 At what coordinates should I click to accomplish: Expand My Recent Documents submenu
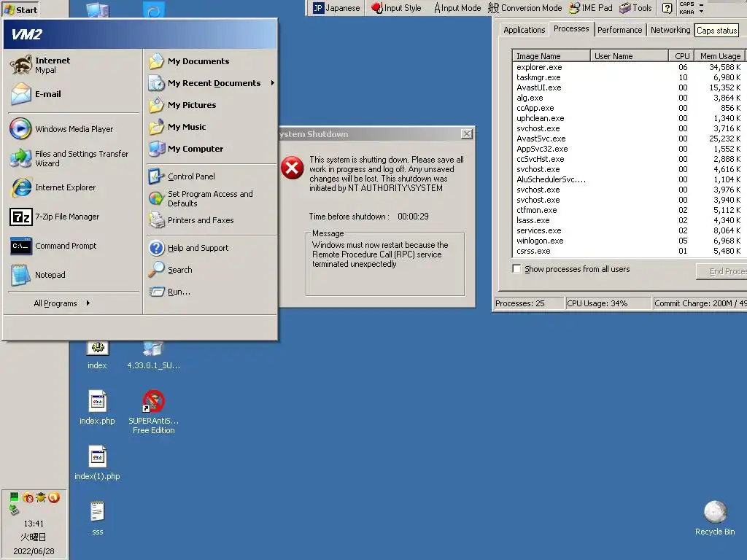(212, 83)
